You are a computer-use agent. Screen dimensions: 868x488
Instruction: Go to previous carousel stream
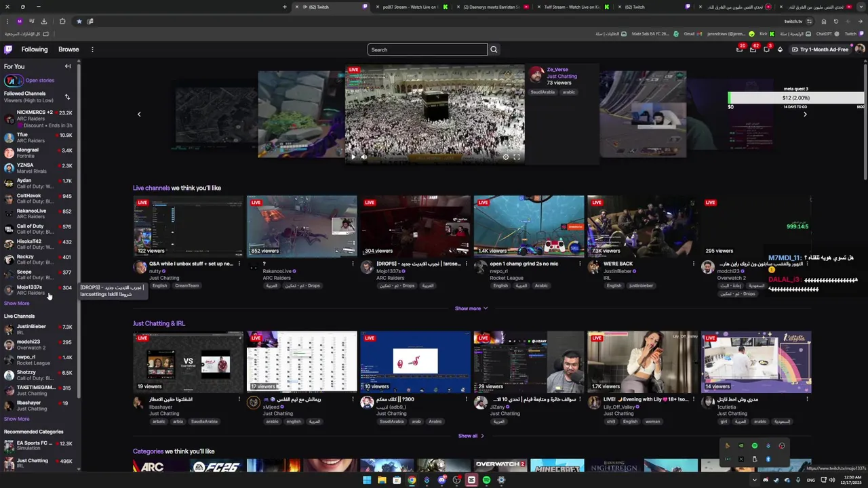[139, 114]
